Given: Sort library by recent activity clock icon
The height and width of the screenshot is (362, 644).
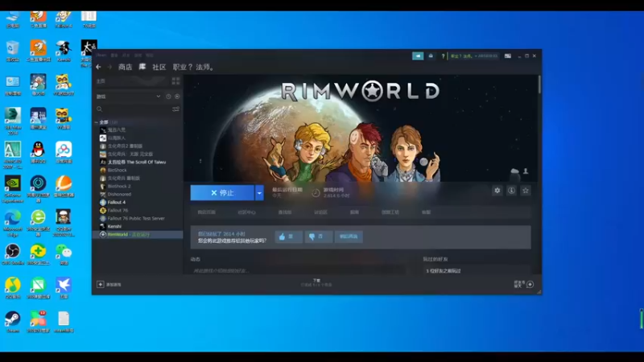Looking at the screenshot, I should point(168,97).
